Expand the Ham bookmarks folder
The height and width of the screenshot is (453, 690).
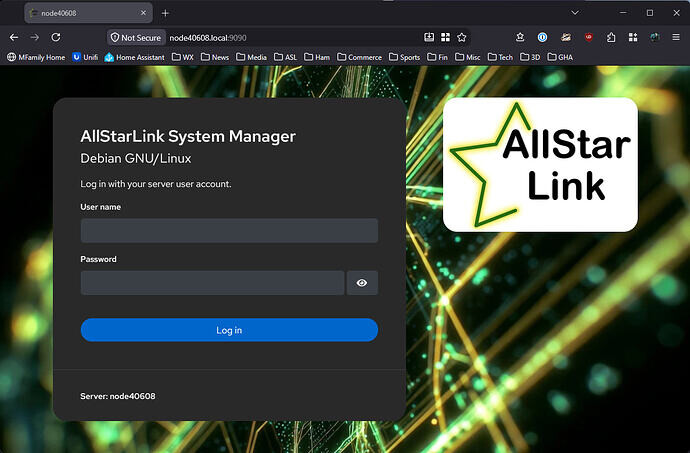click(317, 57)
